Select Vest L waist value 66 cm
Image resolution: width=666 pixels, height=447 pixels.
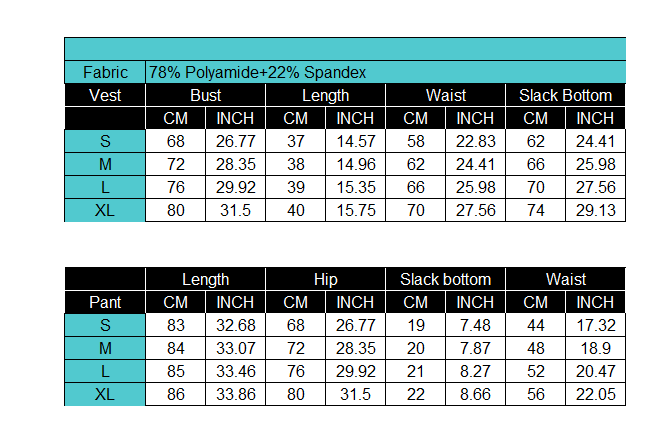point(415,187)
